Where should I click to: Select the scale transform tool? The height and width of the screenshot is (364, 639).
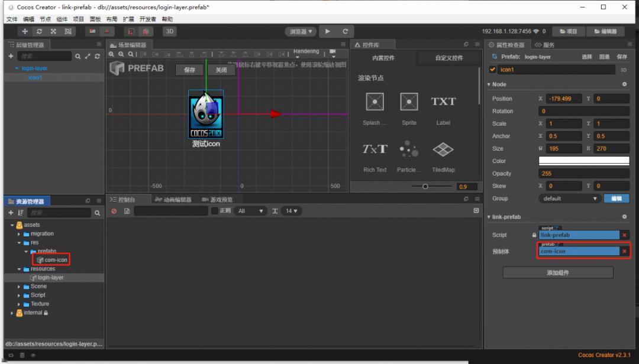[x=53, y=31]
